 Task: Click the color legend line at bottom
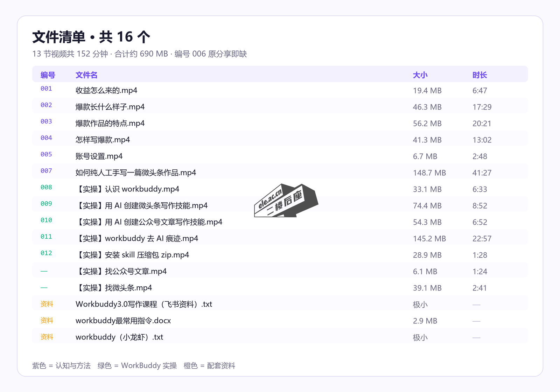(x=134, y=366)
